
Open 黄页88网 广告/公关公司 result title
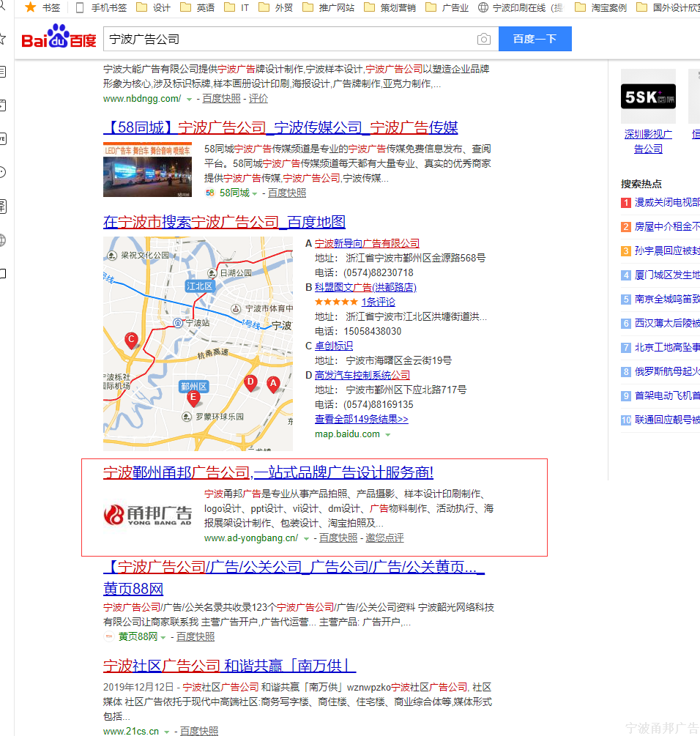click(x=294, y=578)
